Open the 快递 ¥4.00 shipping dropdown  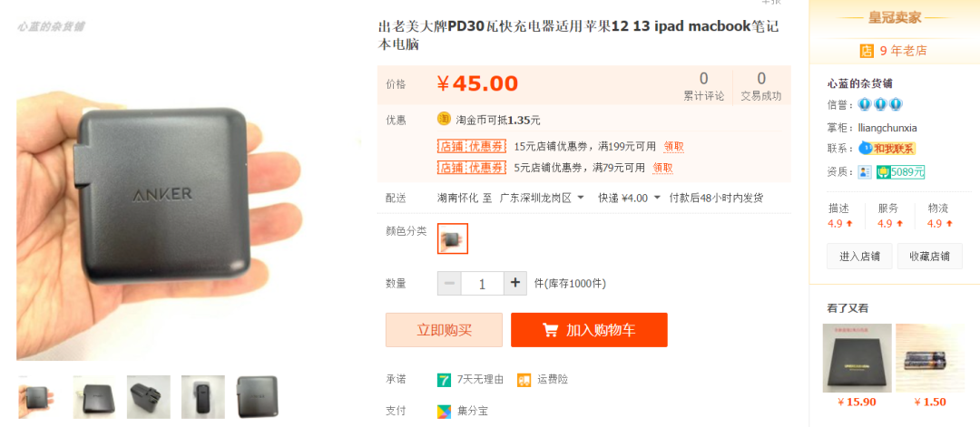tap(629, 198)
